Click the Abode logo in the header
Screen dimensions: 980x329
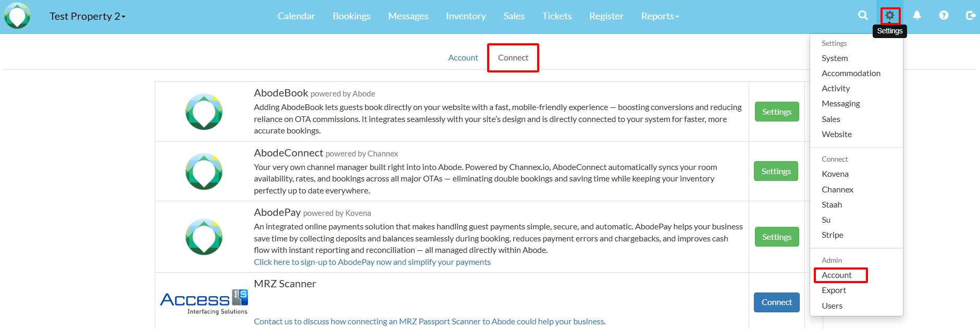coord(17,16)
